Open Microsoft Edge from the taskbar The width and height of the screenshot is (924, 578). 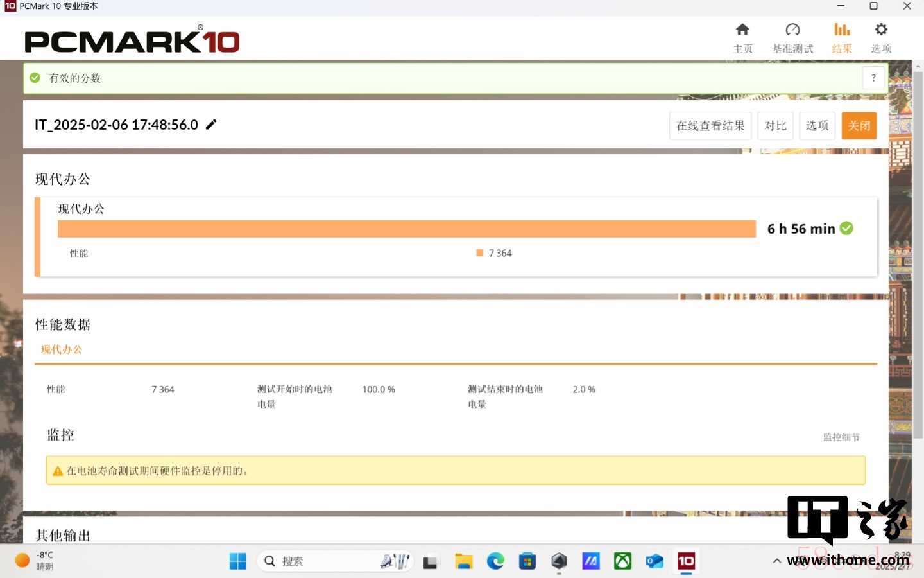[x=495, y=561]
